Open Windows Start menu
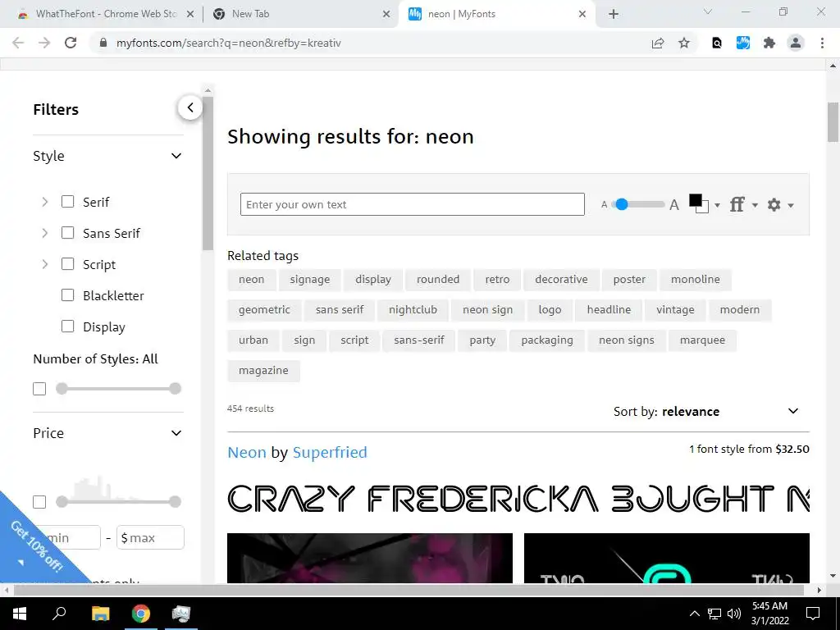Screen dimensions: 840x630 pos(20,614)
